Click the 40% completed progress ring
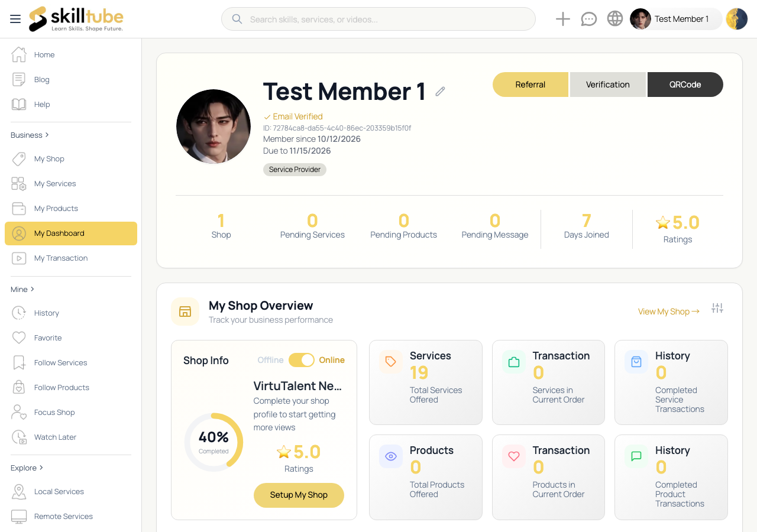 click(213, 442)
